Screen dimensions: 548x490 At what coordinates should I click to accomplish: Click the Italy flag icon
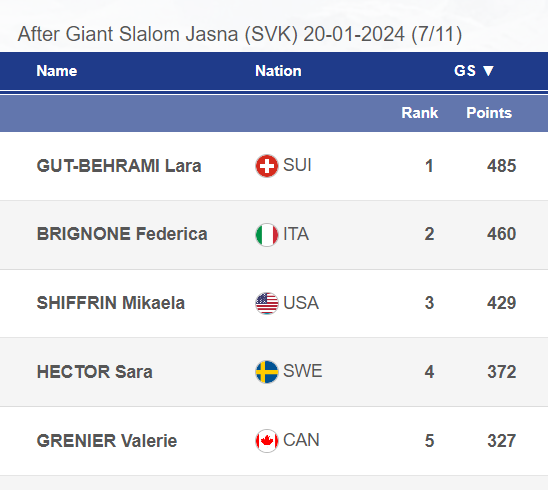(267, 235)
